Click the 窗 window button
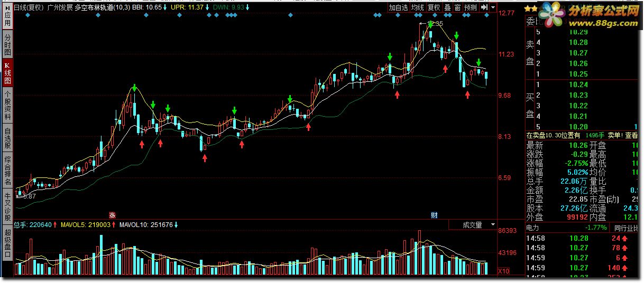The image size is (644, 283). (457, 7)
